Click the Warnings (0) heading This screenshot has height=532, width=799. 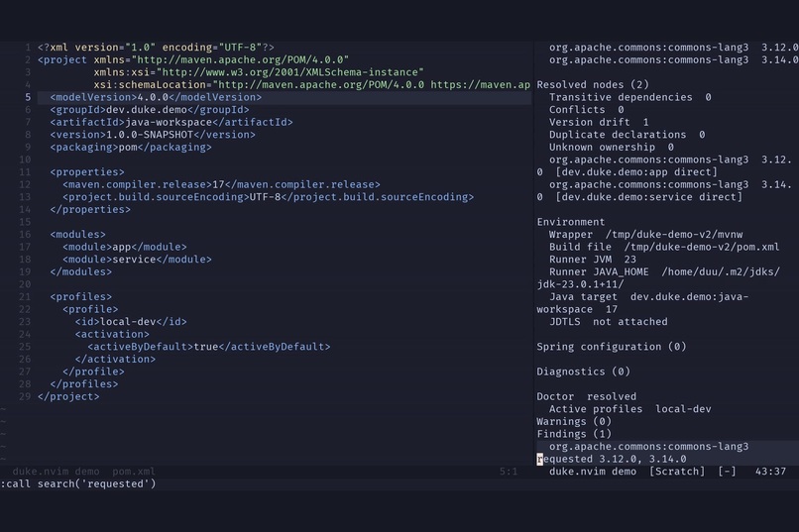[574, 421]
